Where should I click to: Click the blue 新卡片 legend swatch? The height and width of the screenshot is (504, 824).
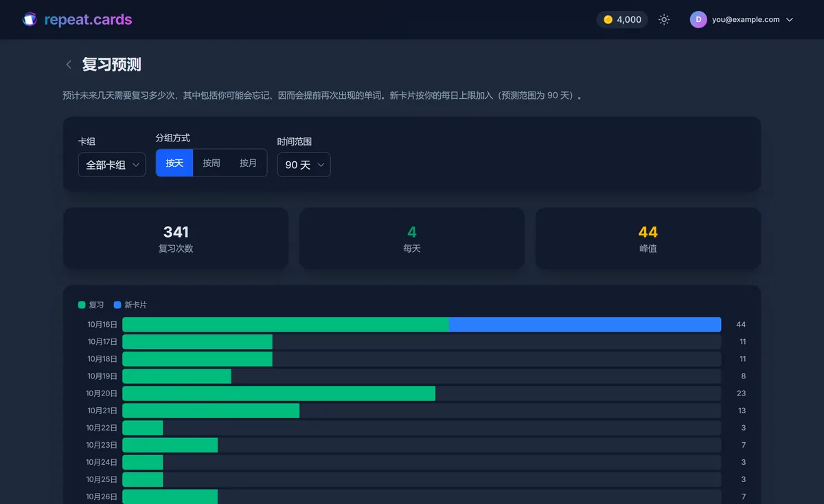pos(117,305)
